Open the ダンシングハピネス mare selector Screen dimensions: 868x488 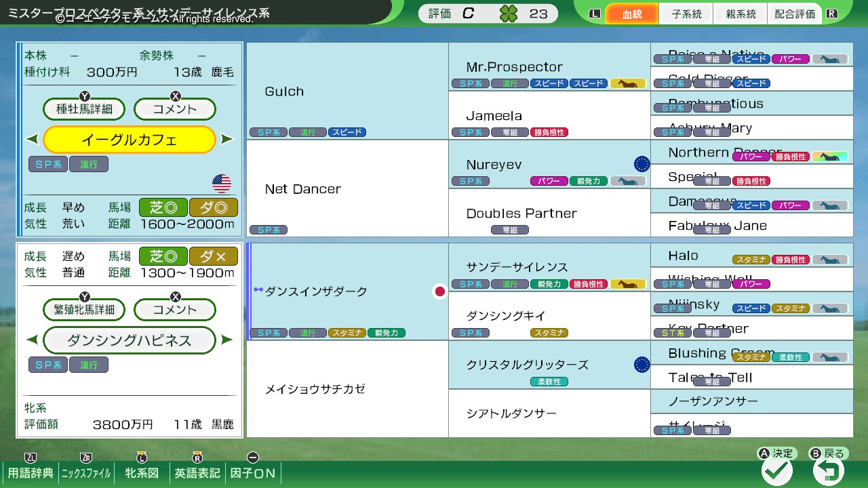pos(130,340)
